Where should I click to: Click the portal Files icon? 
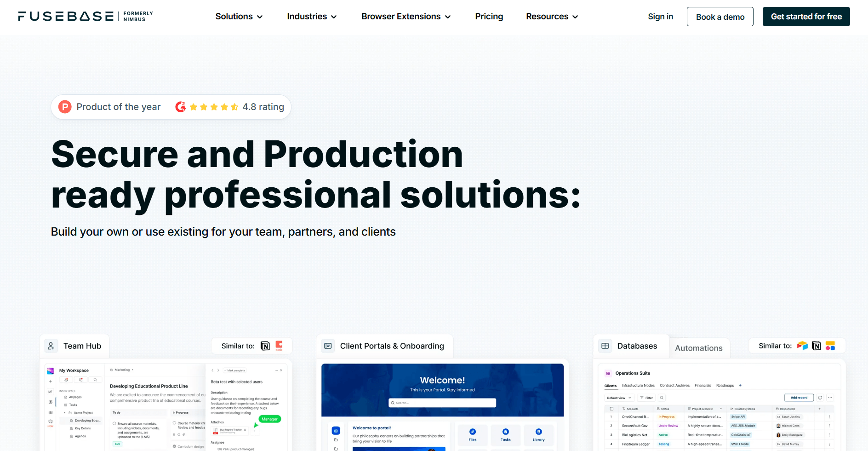(473, 432)
